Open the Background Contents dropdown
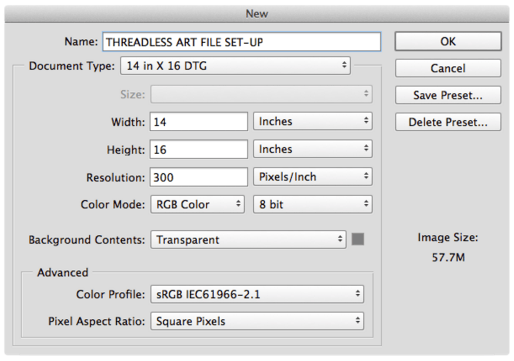Image resolution: width=514 pixels, height=361 pixels. click(248, 240)
